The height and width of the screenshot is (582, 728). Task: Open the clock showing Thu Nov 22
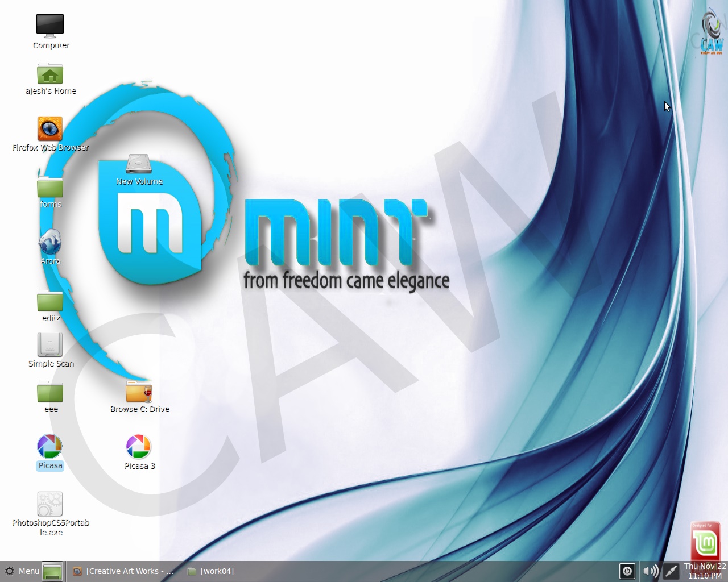705,571
